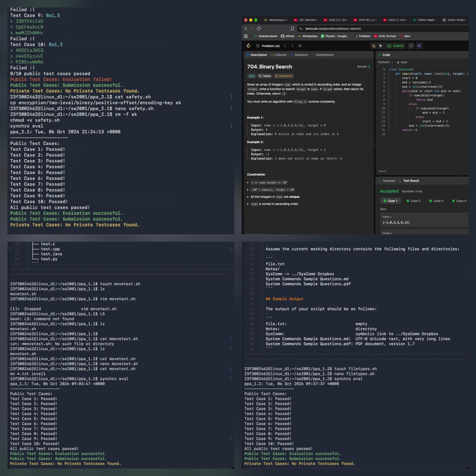This screenshot has height=476, width=476.
Task: Click code line 'class Solution:' in the editor
Action: point(401,69)
